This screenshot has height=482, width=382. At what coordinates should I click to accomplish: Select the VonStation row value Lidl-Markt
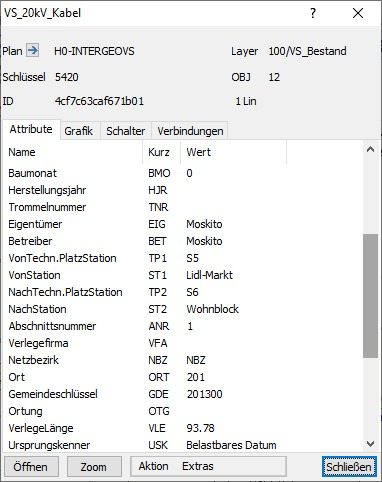(x=209, y=275)
